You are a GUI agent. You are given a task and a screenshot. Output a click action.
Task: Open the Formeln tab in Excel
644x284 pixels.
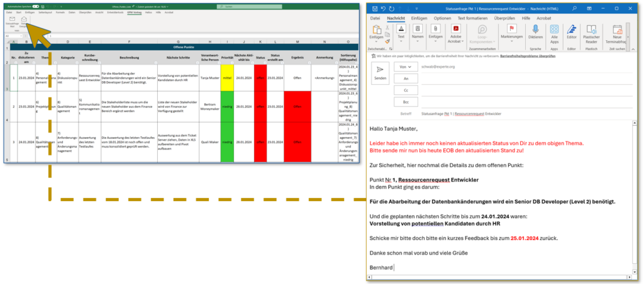tap(60, 13)
